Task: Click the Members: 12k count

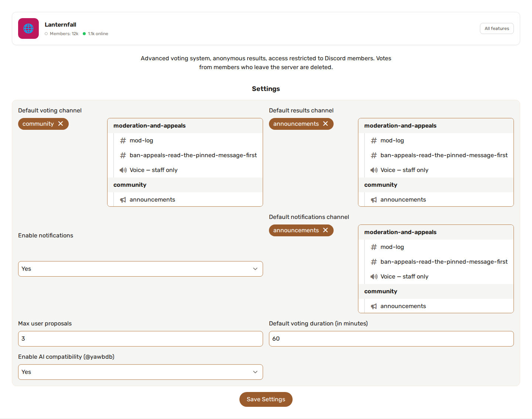Action: [x=64, y=34]
